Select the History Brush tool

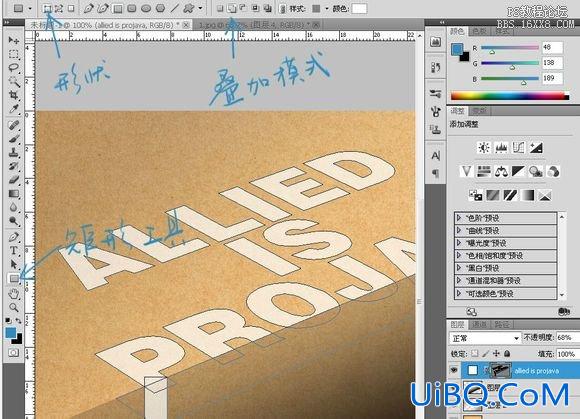pos(14,166)
